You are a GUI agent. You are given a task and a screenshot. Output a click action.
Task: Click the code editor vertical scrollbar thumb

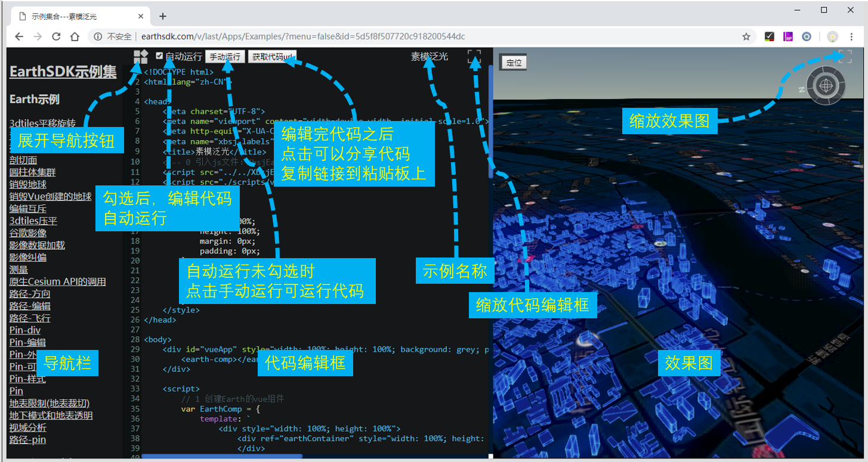tap(490, 122)
